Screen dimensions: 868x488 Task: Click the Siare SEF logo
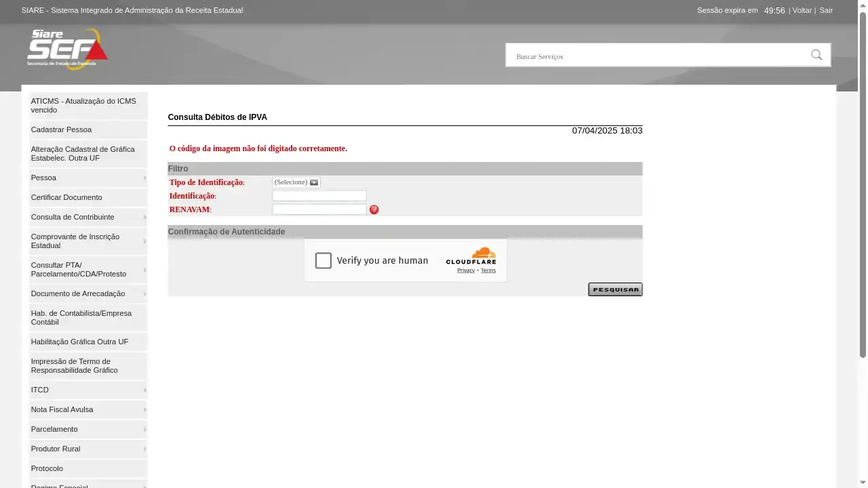(x=67, y=48)
